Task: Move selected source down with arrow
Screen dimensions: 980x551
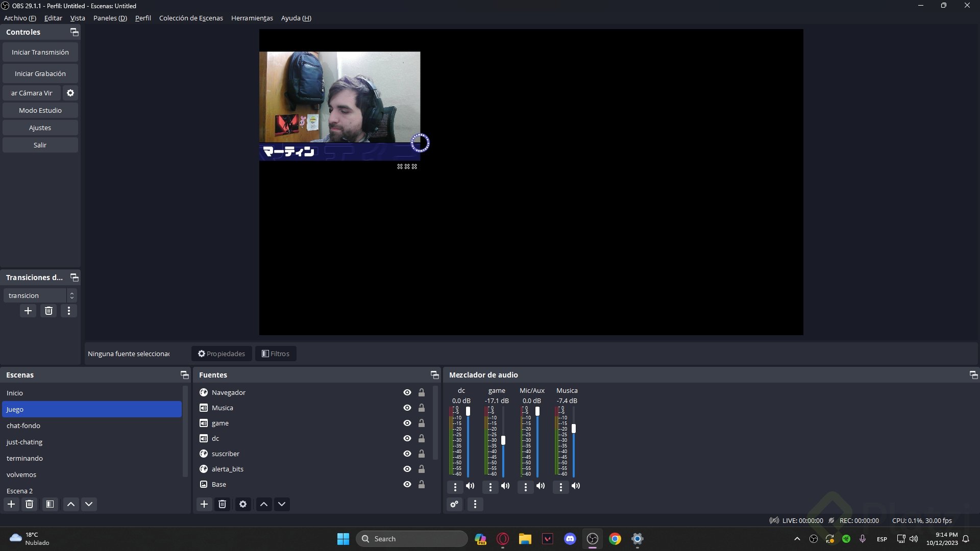Action: click(x=282, y=504)
